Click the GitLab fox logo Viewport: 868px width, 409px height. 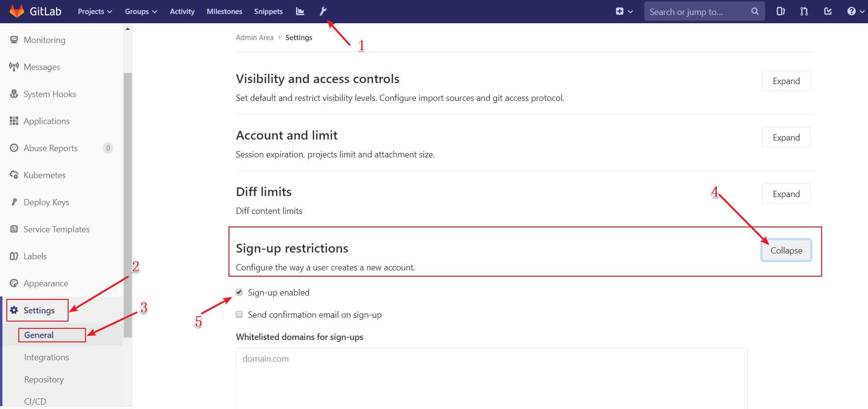click(x=17, y=11)
